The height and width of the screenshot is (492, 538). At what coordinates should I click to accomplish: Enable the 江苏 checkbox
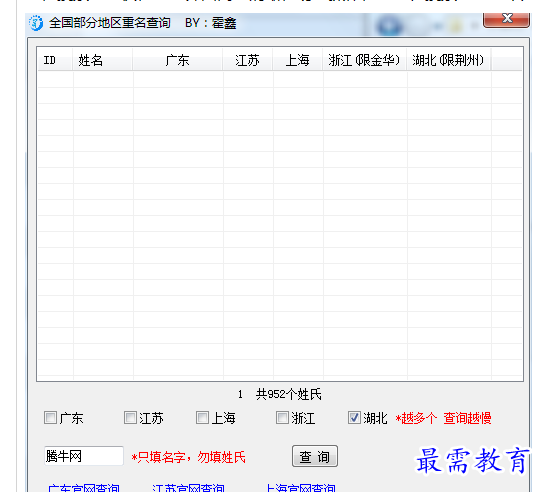pos(130,418)
